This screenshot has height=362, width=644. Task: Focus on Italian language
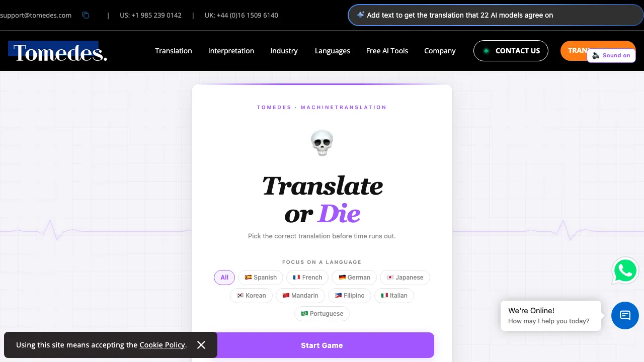click(x=394, y=296)
